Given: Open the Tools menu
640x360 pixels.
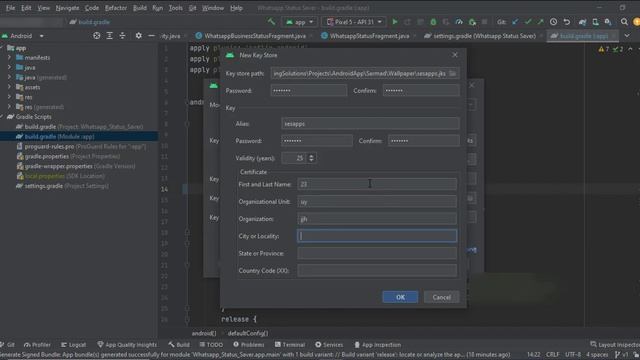Looking at the screenshot, I should click(176, 8).
